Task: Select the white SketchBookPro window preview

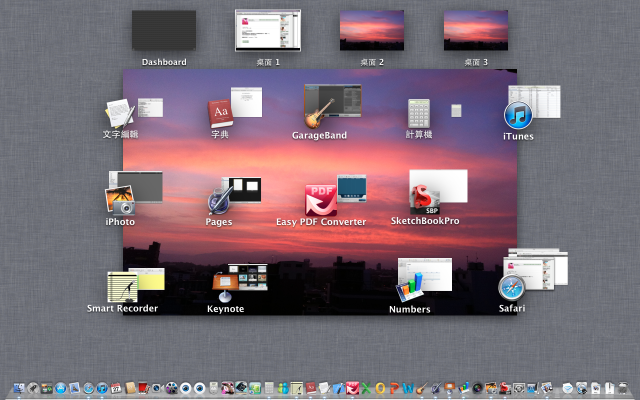Action: (438, 186)
